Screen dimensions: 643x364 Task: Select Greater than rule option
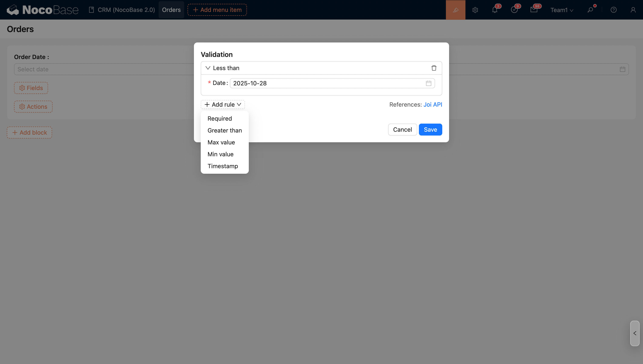225,130
